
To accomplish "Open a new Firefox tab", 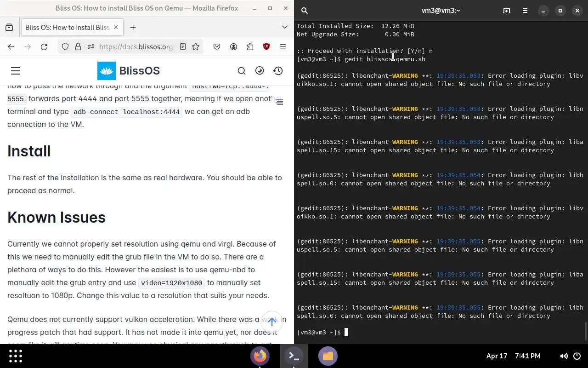I will tap(133, 28).
